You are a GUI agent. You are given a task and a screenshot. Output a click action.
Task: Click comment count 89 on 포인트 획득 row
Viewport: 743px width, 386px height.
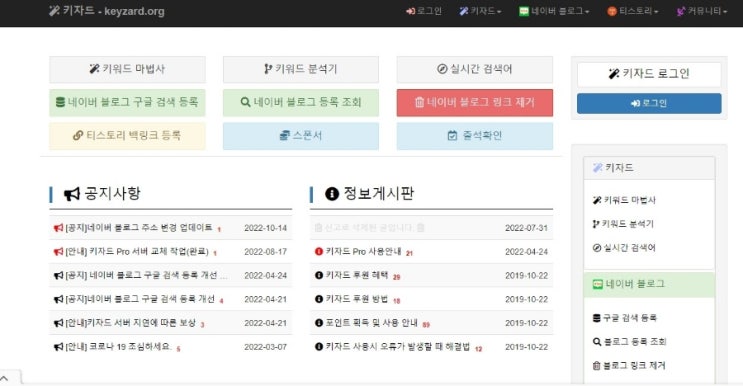[426, 325]
